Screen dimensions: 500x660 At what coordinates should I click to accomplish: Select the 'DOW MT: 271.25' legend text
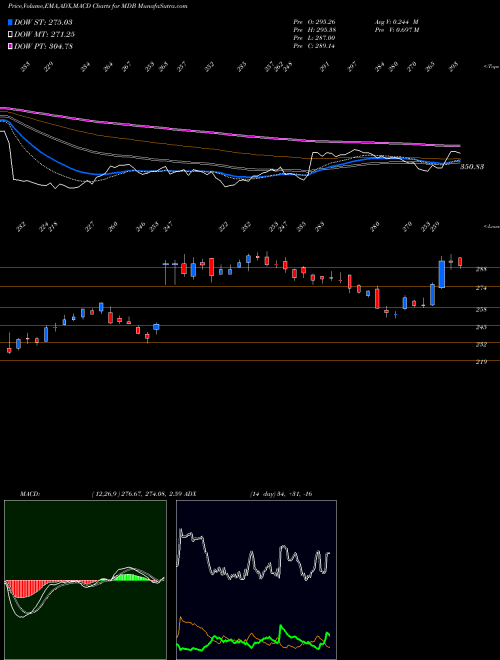click(x=44, y=34)
